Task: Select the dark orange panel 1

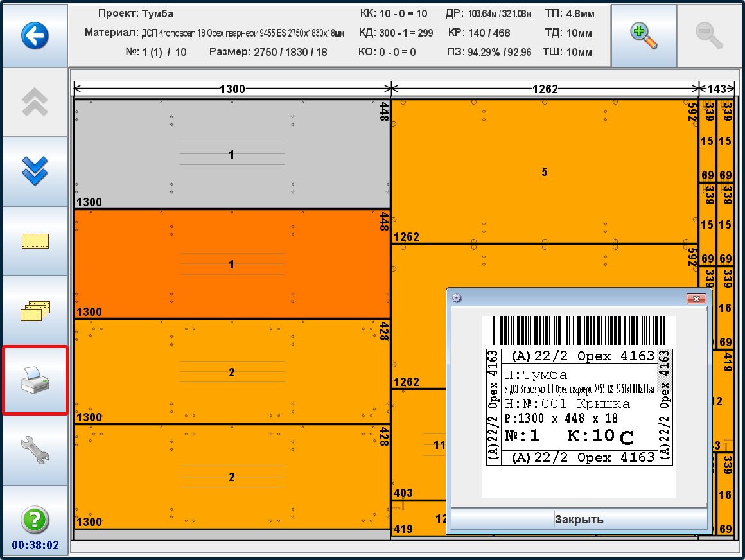Action: tap(232, 264)
